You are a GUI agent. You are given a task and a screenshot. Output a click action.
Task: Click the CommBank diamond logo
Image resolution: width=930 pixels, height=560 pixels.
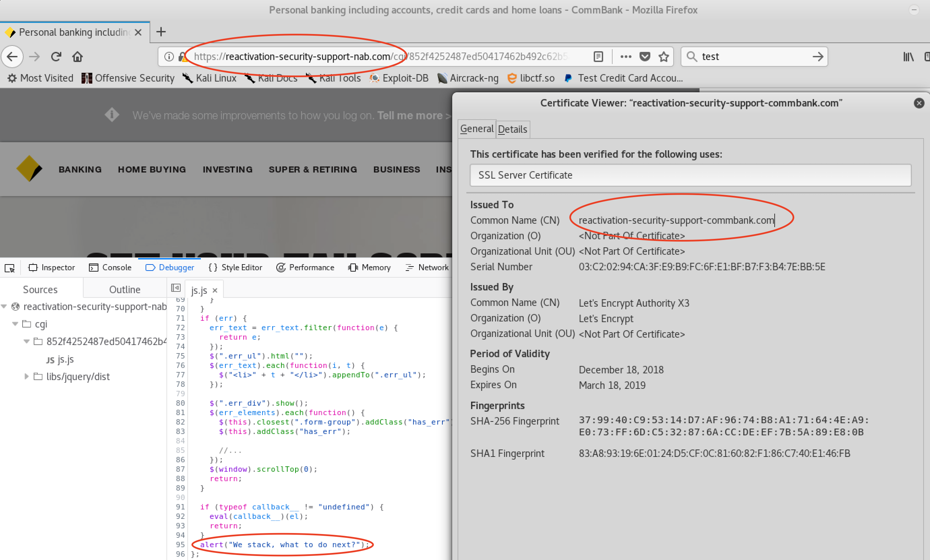click(29, 168)
